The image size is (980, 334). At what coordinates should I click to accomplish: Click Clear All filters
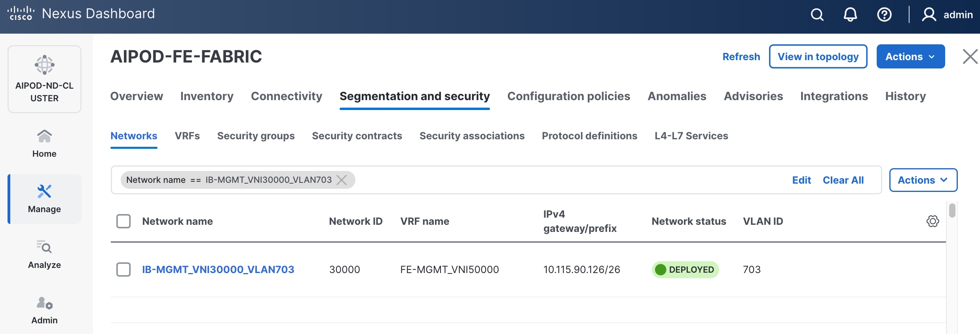pos(843,180)
